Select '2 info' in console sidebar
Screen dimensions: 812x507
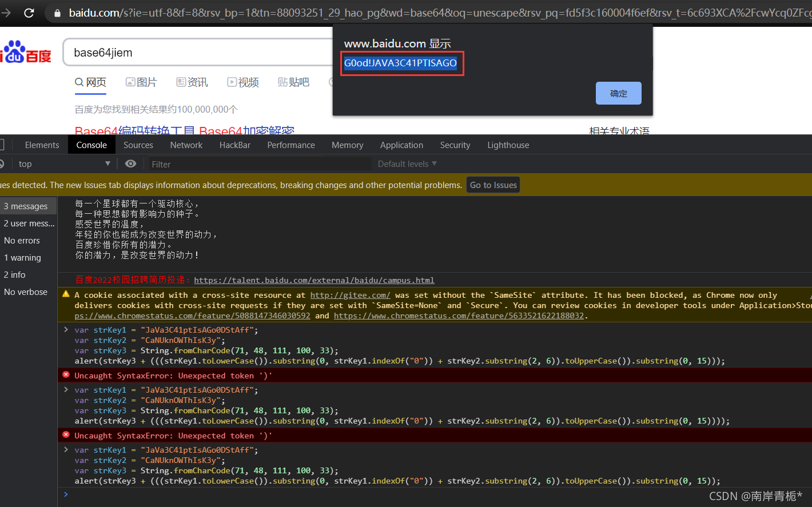tap(29, 275)
